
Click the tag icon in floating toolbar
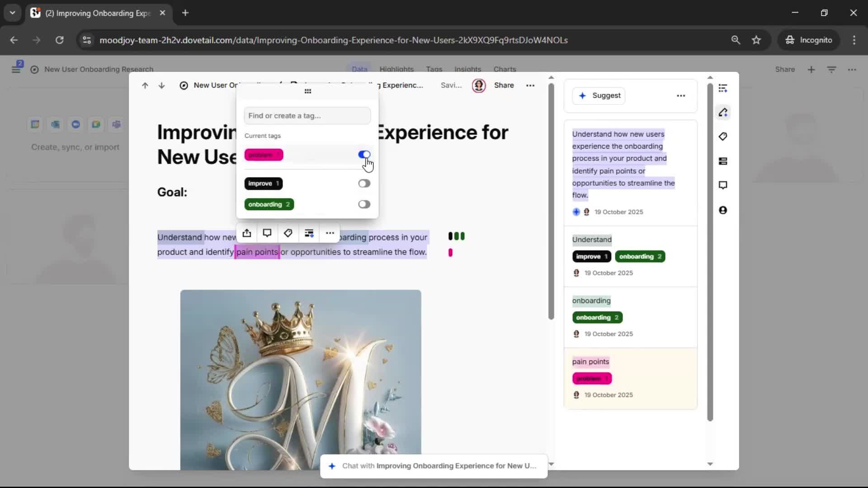(x=288, y=233)
